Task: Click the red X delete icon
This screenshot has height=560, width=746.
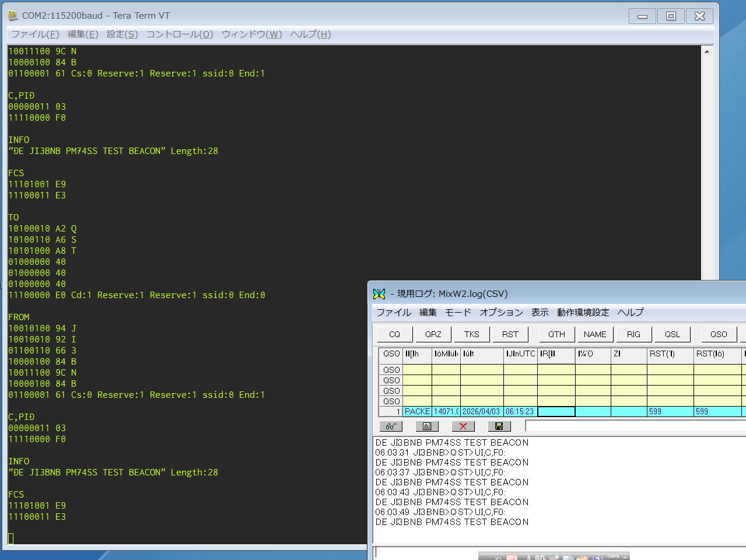Action: 463,426
